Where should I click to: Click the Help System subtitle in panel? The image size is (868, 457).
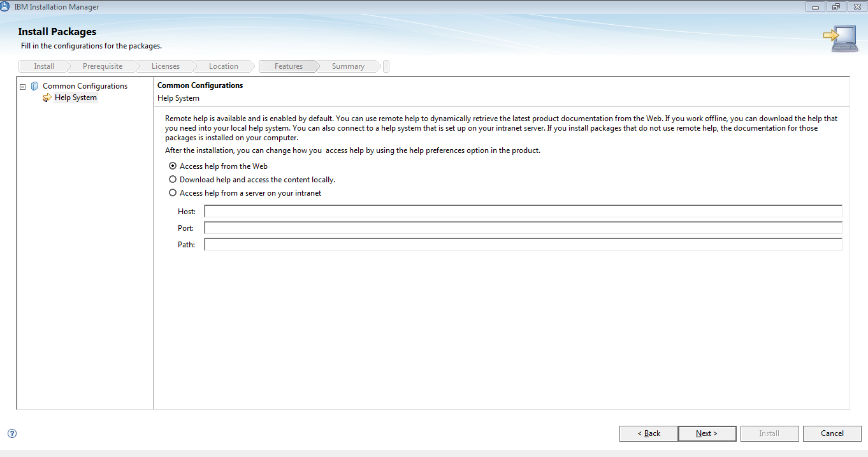pyautogui.click(x=178, y=99)
